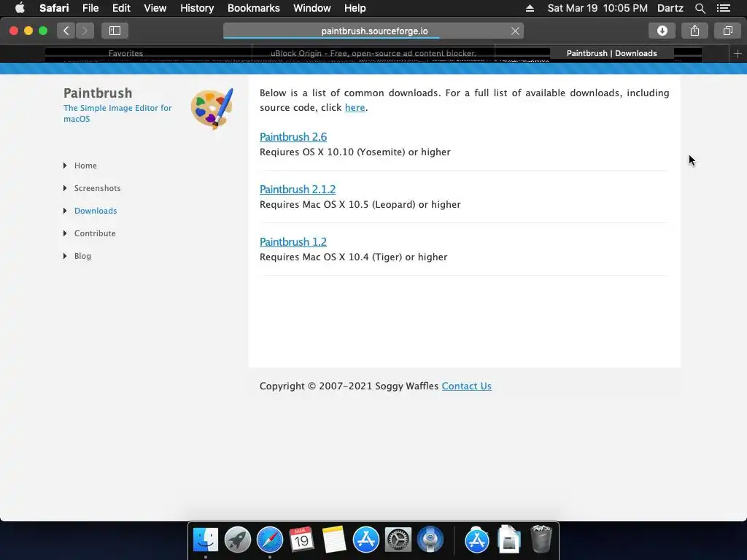The image size is (747, 560).
Task: Download Paintbrush 2.6
Action: click(x=293, y=136)
